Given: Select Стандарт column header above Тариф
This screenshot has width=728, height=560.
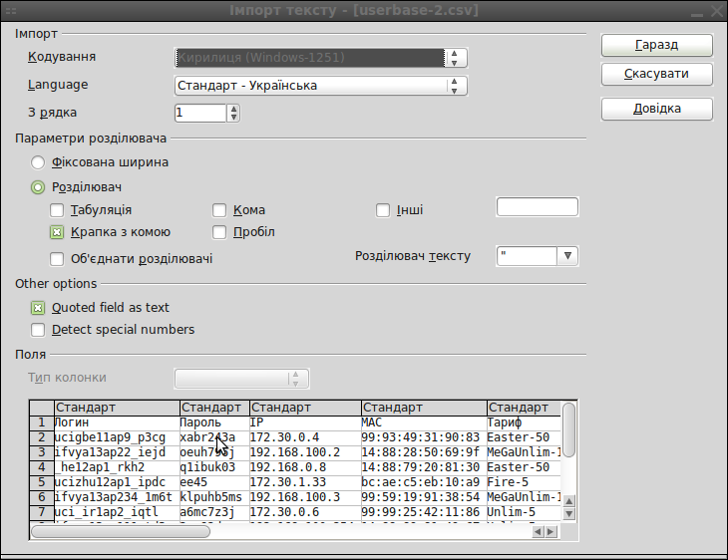Looking at the screenshot, I should tap(524, 408).
